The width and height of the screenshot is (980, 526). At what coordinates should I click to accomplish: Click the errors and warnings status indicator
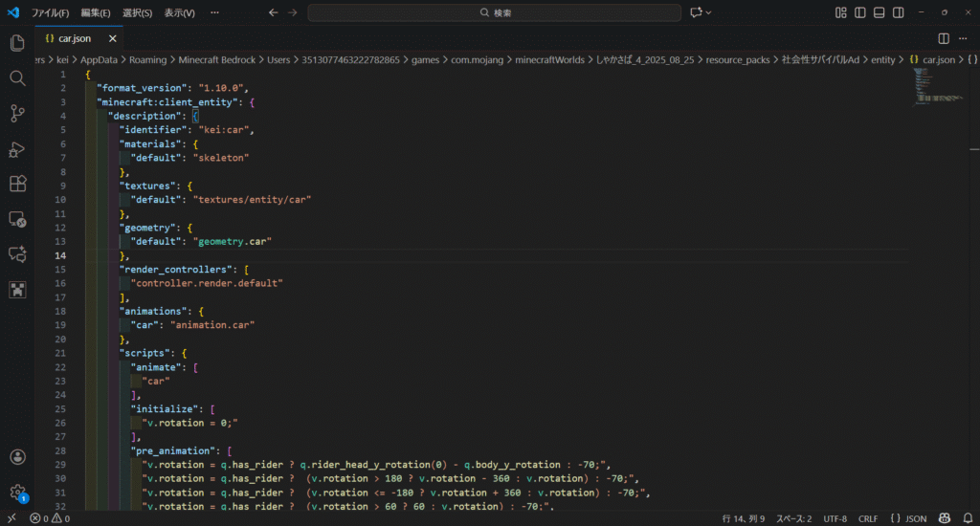pos(50,518)
